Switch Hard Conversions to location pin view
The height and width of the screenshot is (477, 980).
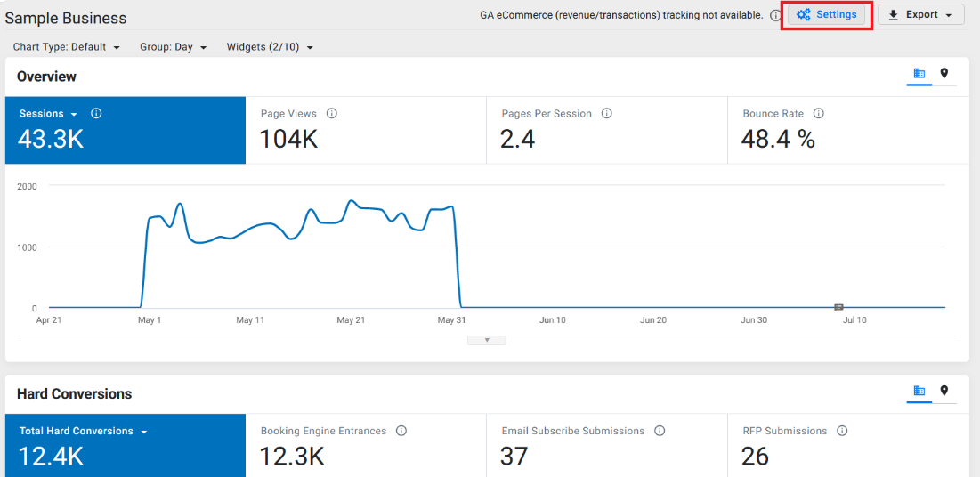(944, 391)
